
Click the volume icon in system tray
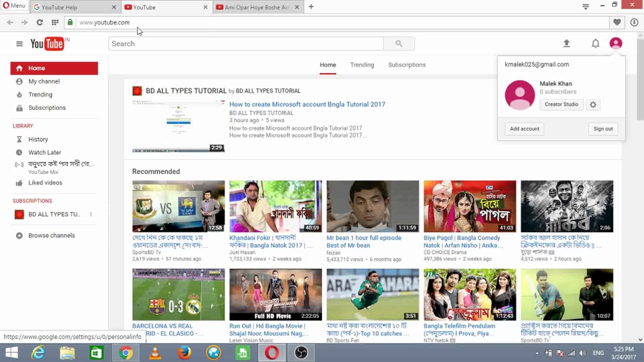click(x=583, y=353)
